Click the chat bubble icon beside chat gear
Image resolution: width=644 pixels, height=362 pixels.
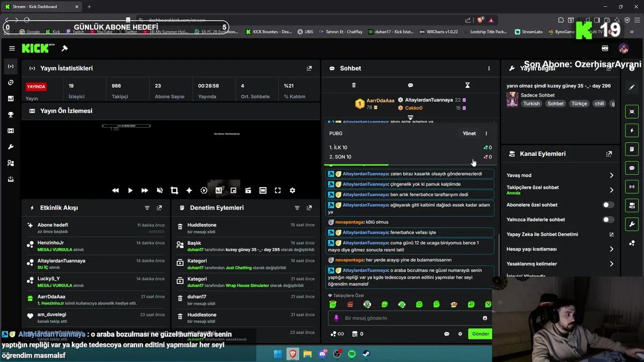click(447, 334)
